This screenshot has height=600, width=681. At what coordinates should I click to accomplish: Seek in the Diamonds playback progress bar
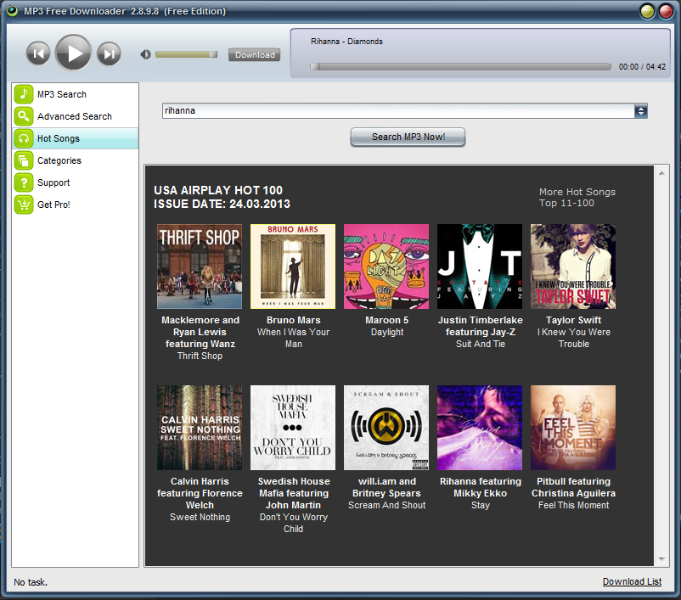[460, 67]
